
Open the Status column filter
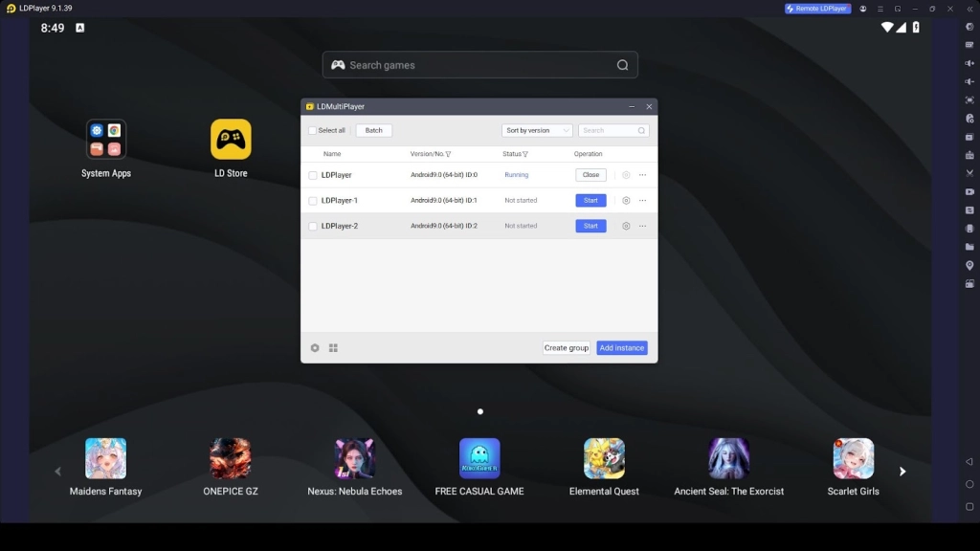pyautogui.click(x=525, y=154)
